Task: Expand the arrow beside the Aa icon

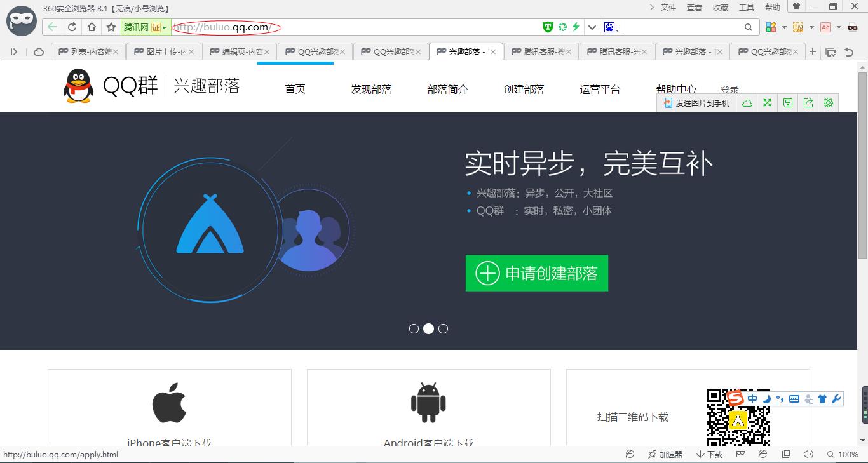Action: (839, 27)
